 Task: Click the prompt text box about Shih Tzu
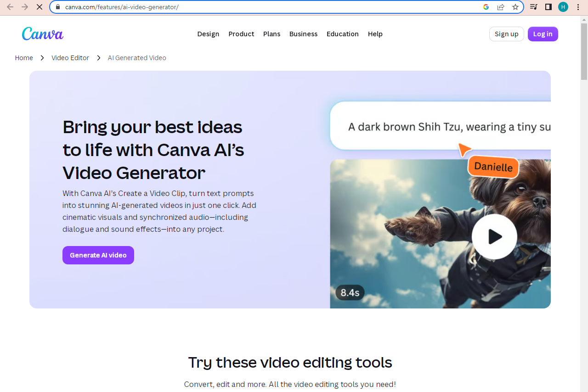[x=440, y=126]
